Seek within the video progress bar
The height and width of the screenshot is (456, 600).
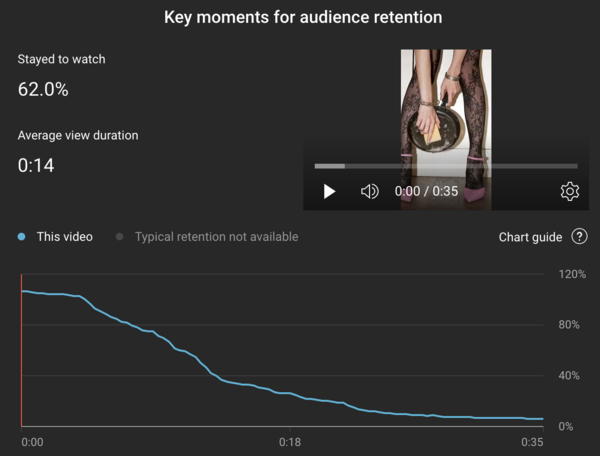[x=445, y=166]
